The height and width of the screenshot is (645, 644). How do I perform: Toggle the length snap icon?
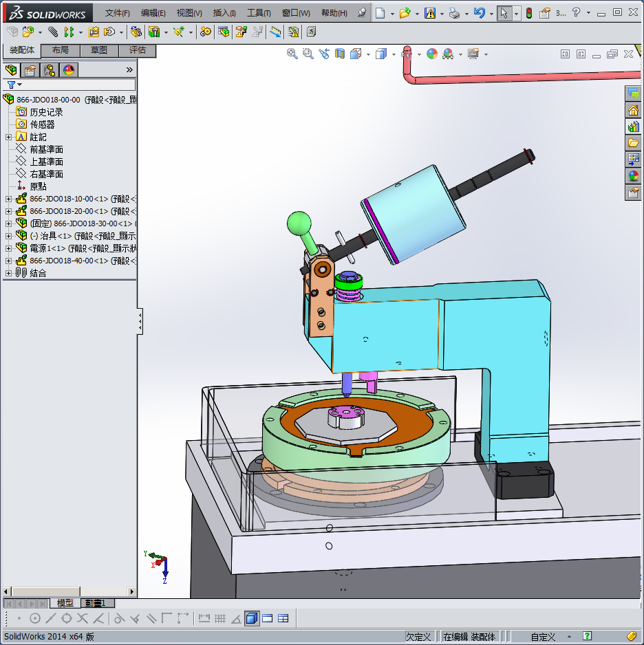[x=204, y=618]
